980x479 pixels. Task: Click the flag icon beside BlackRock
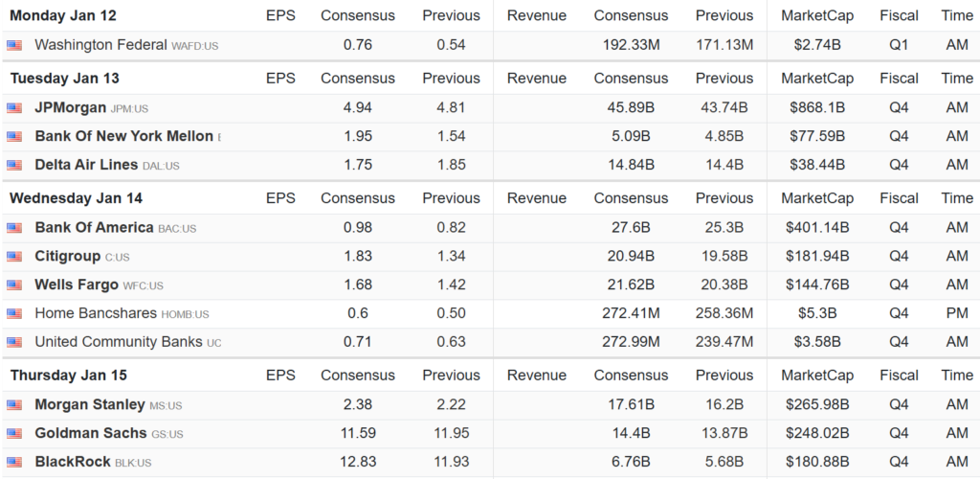[x=14, y=463]
